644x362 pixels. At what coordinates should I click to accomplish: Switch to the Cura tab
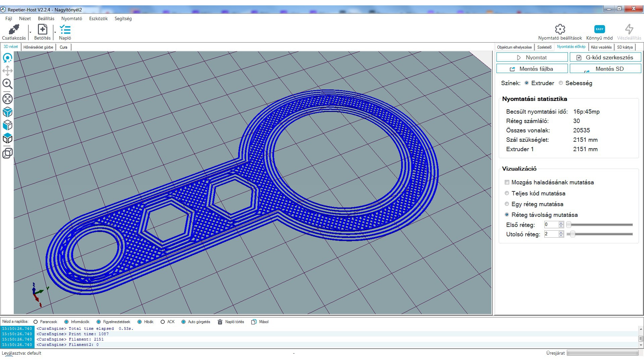63,47
